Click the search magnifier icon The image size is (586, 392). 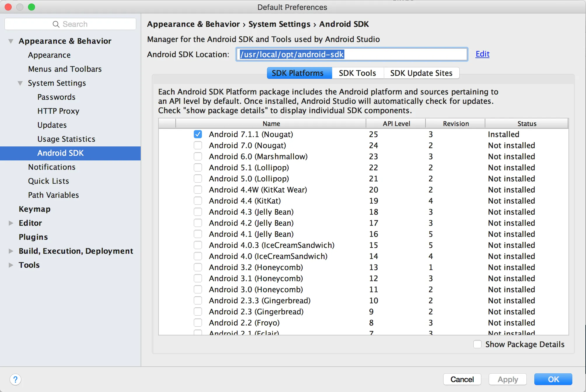click(x=56, y=24)
